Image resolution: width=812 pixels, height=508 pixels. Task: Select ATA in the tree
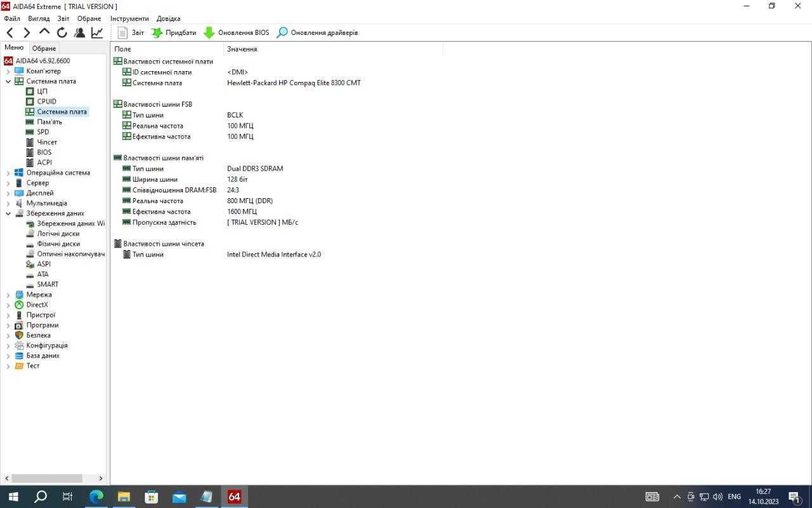(43, 274)
